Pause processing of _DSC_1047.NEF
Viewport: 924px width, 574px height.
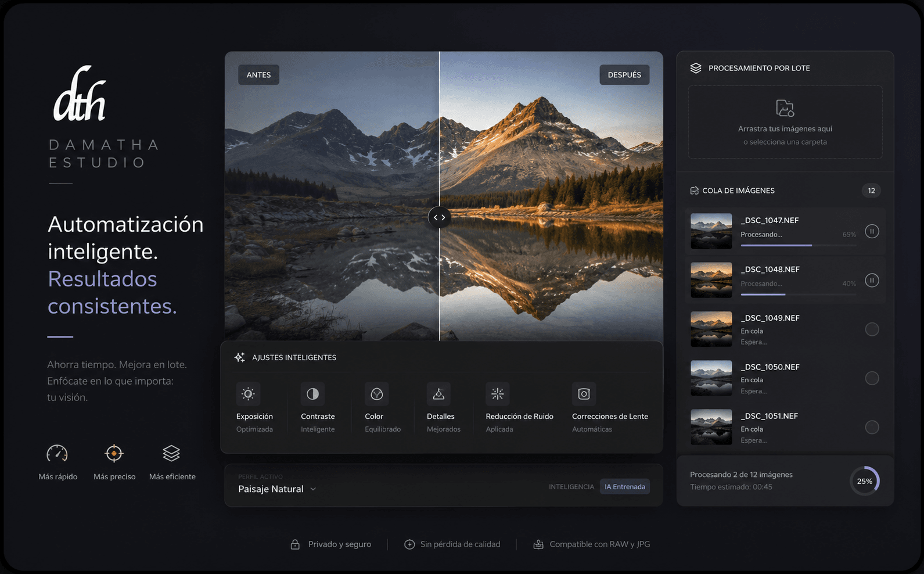pos(872,231)
